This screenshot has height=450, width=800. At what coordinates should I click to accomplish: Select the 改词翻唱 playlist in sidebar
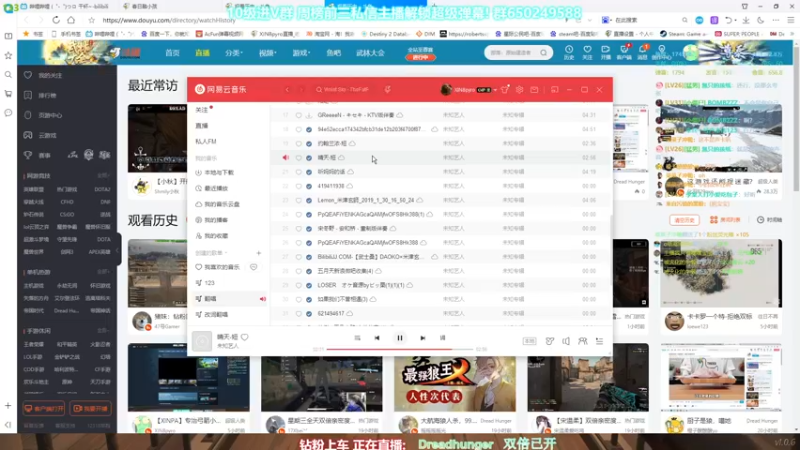[x=212, y=315]
